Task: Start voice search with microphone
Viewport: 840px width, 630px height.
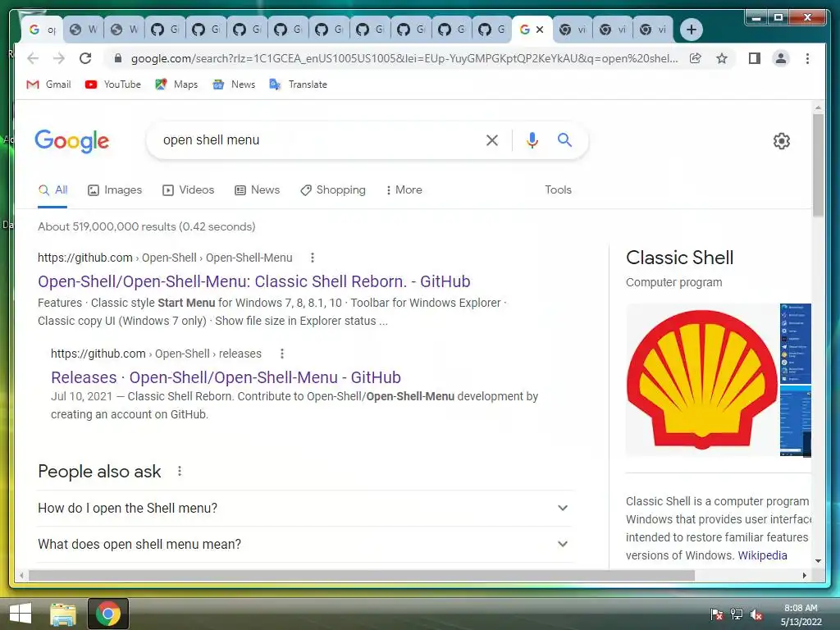Action: [532, 140]
